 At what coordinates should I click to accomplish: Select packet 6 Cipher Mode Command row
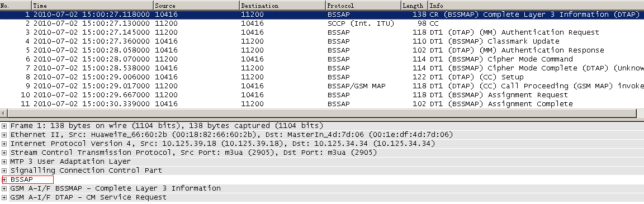[322, 59]
